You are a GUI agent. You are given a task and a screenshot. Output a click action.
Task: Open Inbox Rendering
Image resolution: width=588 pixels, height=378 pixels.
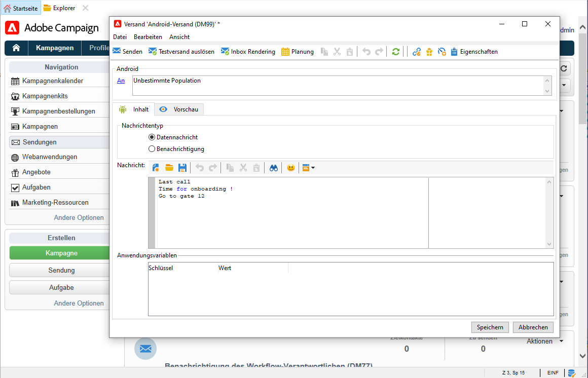point(248,51)
